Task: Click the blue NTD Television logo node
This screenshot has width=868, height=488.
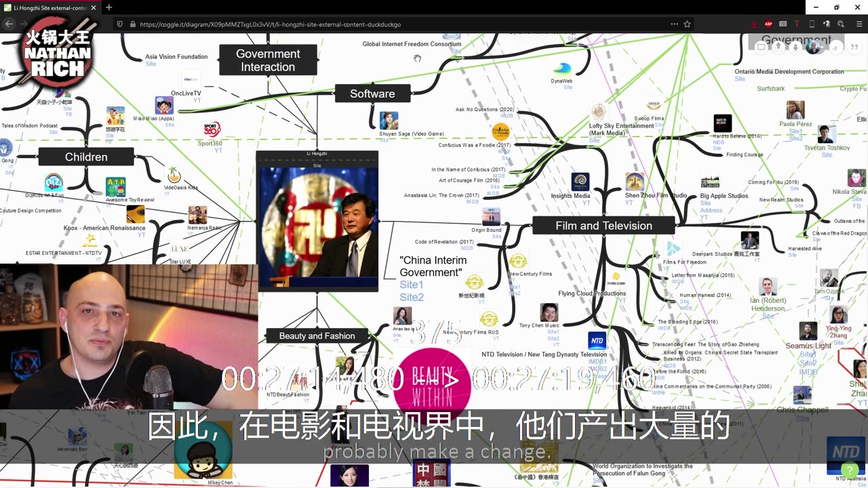Action: [597, 341]
